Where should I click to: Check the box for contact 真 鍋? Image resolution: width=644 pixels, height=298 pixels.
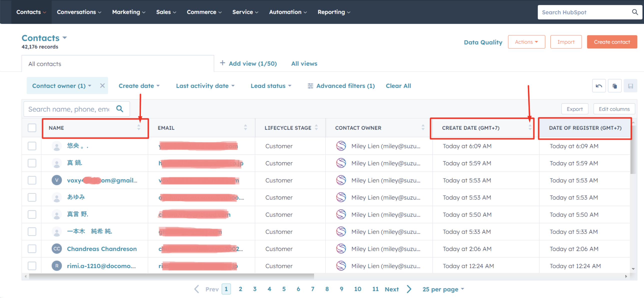[x=32, y=163]
